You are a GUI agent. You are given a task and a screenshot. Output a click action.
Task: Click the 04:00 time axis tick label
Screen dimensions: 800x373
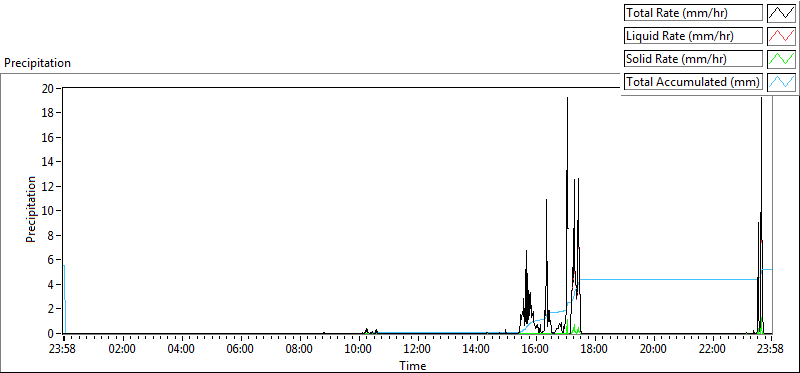(x=181, y=350)
